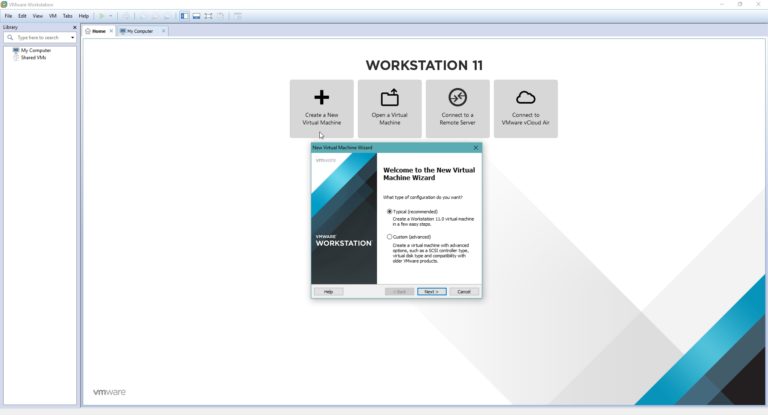The height and width of the screenshot is (415, 768).
Task: Select the Custom (advanced) radio button
Action: pyautogui.click(x=389, y=237)
